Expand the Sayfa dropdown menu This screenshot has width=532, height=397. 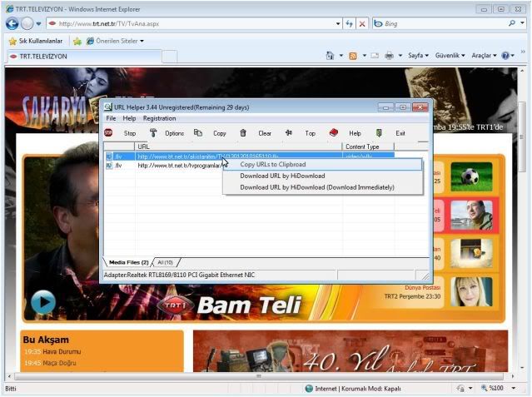418,56
